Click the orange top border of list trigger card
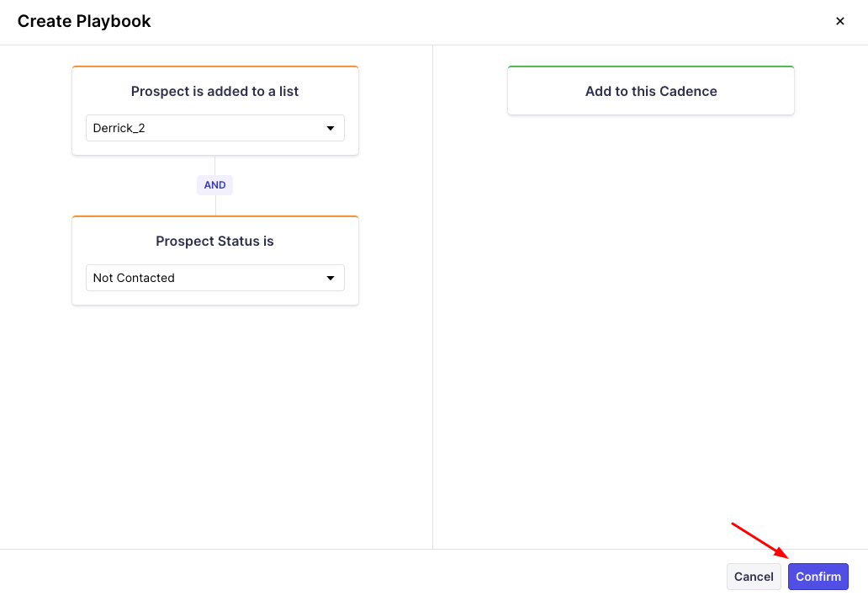 click(214, 66)
